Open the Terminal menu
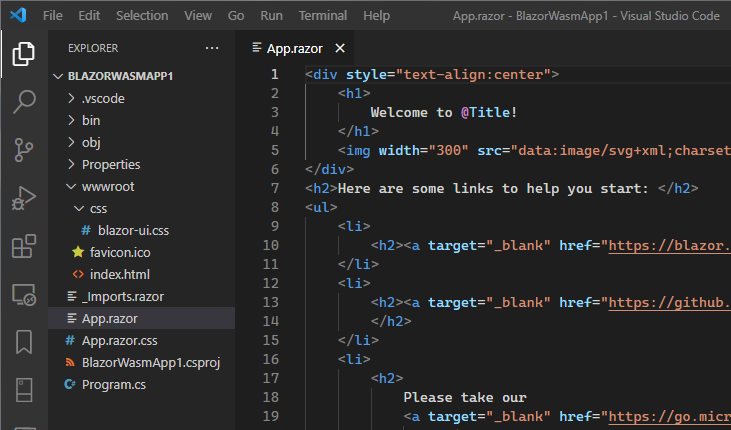The height and width of the screenshot is (430, 731). [323, 15]
